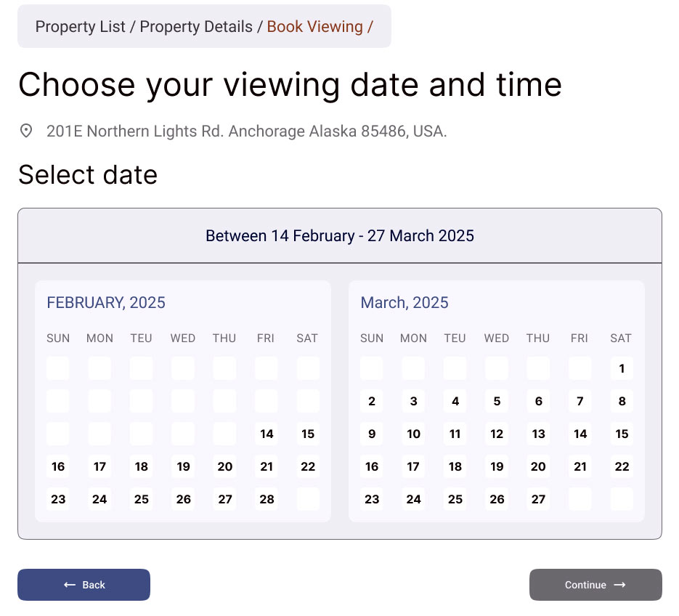Select March 5 on the March grid
The height and width of the screenshot is (616, 679).
click(496, 401)
